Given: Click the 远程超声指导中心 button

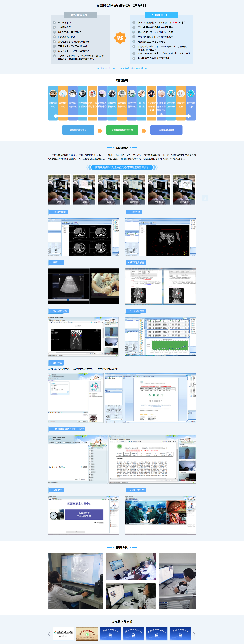Looking at the screenshot, I should click(x=78, y=130).
